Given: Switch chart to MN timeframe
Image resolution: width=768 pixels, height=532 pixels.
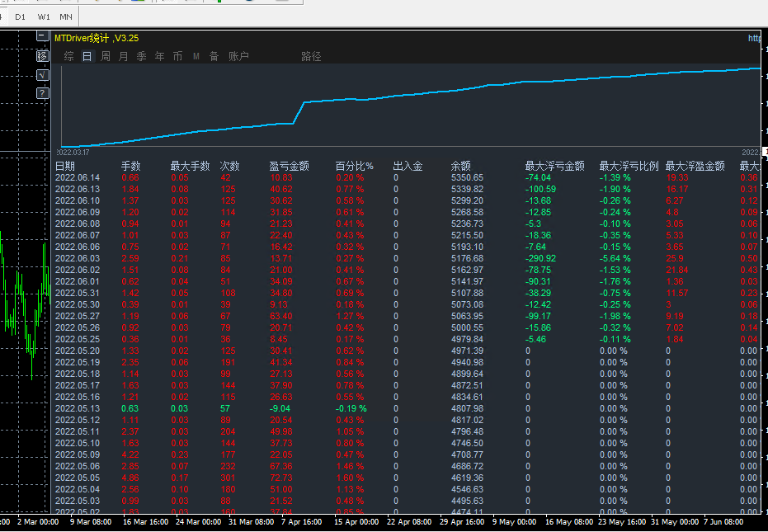Looking at the screenshot, I should [x=65, y=16].
